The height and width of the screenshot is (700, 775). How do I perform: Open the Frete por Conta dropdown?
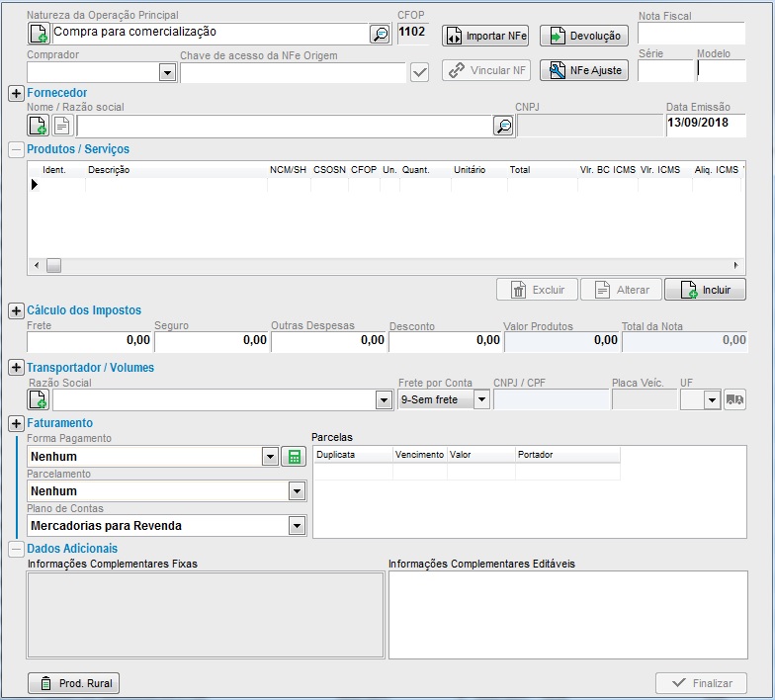[x=481, y=399]
